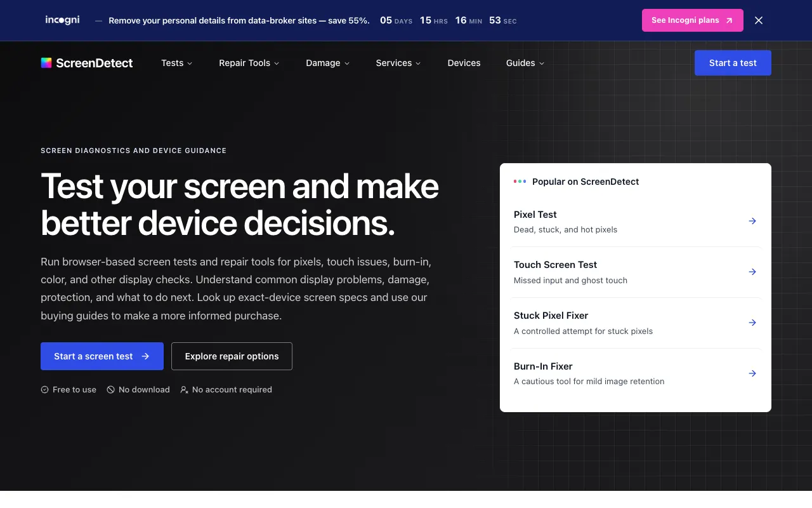Screen dimensions: 812x508
Task: Open the Touch Screen Test link
Action: (636, 272)
